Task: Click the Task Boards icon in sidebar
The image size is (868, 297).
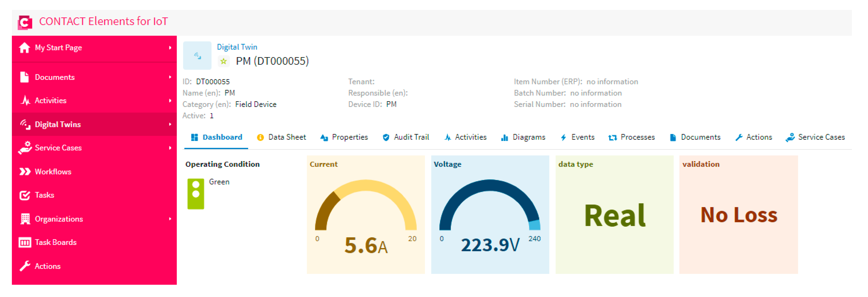Action: click(25, 242)
